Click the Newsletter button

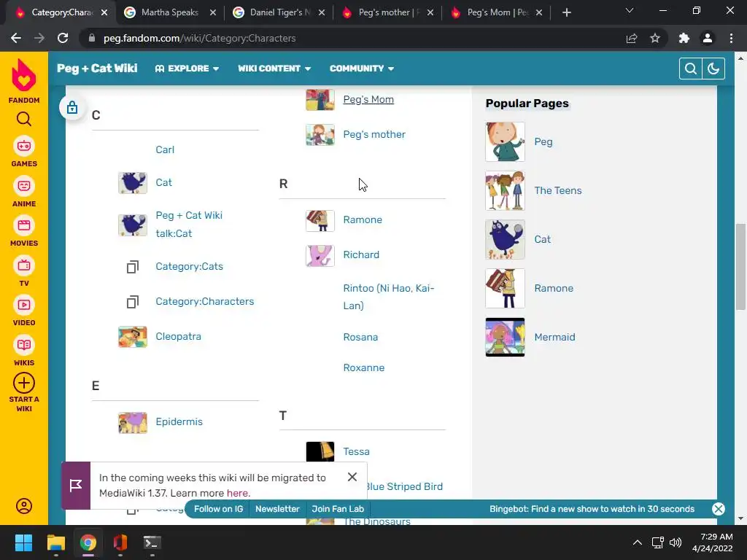[x=277, y=508]
